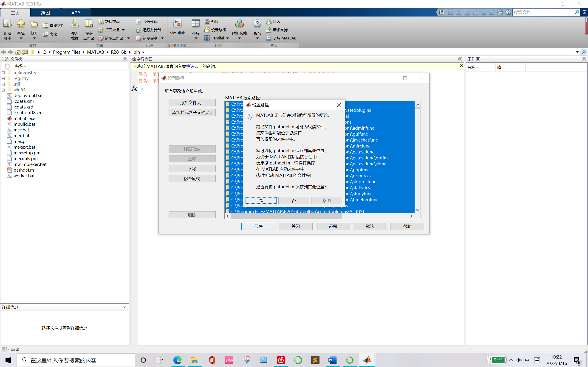Expand the win64 folder tree node
The width and height of the screenshot is (588, 367).
[x=3, y=90]
